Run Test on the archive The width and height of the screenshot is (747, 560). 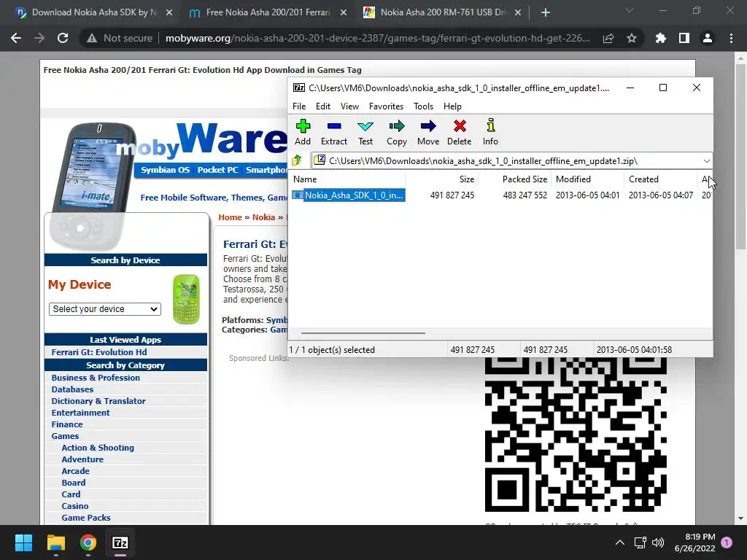(x=365, y=132)
